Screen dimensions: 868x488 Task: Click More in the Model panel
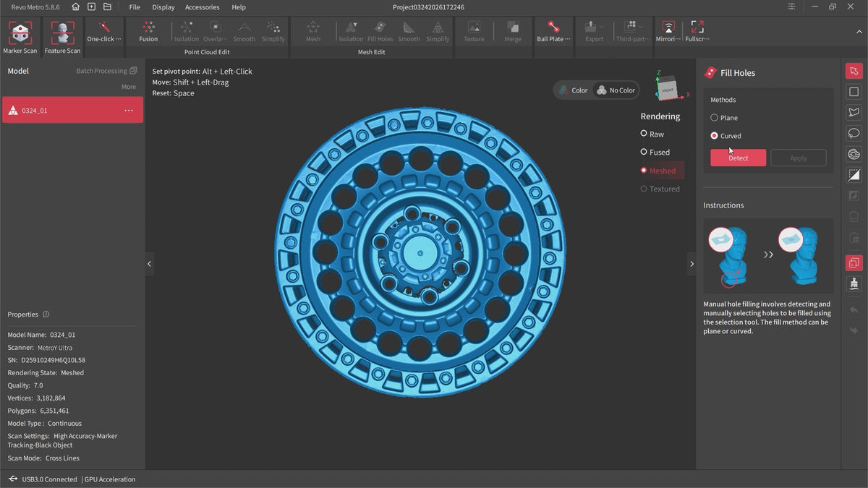tap(128, 87)
